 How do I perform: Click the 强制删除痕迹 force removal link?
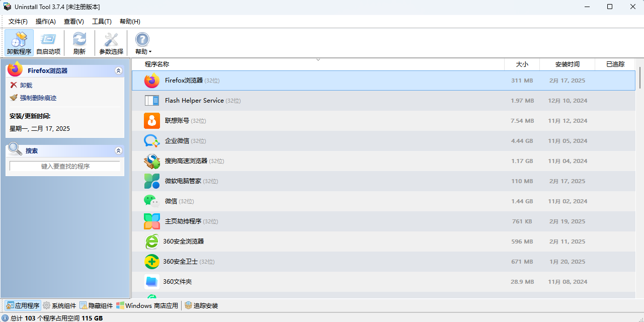[x=38, y=98]
